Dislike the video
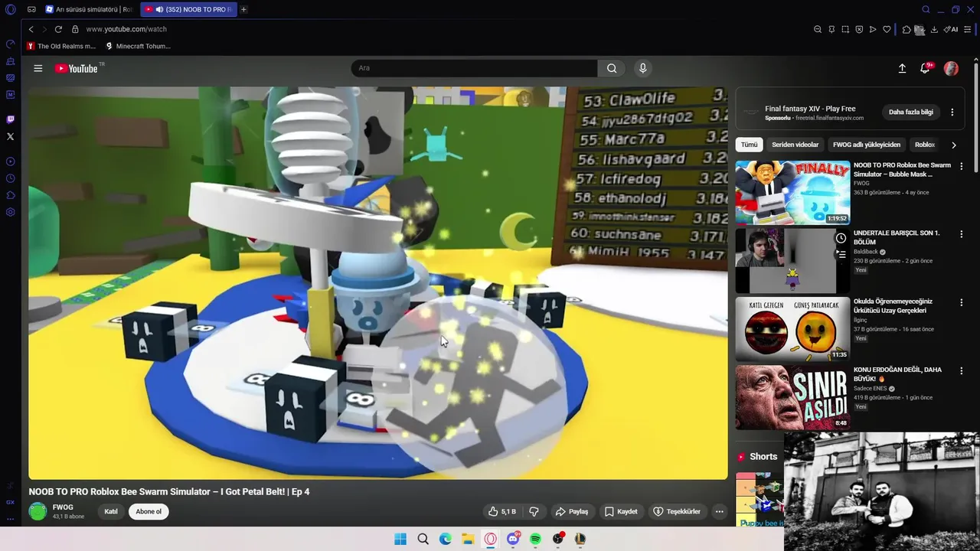 click(x=534, y=511)
